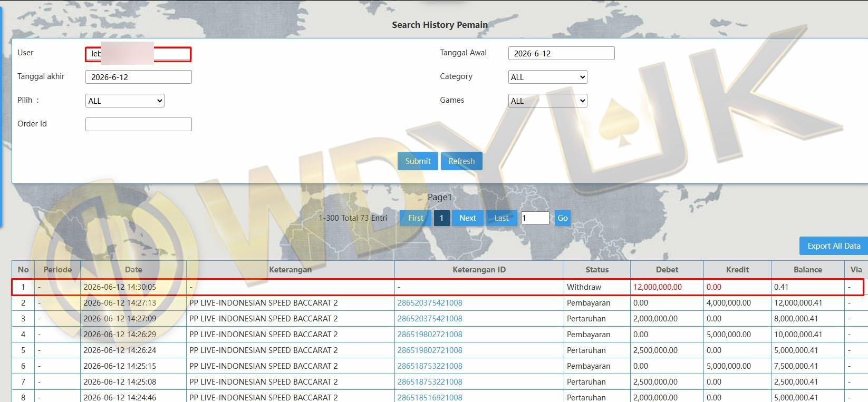The height and width of the screenshot is (402, 868).
Task: Click the Refresh button
Action: (461, 161)
